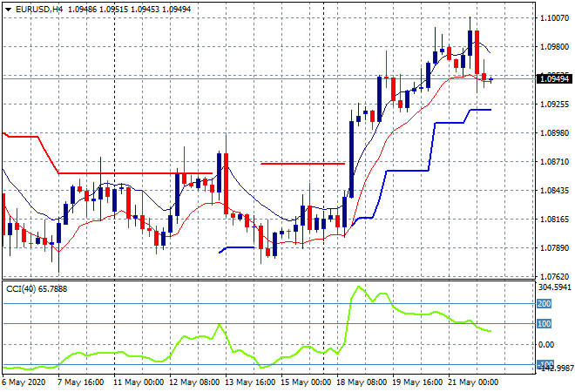Viewport: 575px width, 392px height.
Task: Click the 1.07890 price scale label
Action: tap(555, 248)
